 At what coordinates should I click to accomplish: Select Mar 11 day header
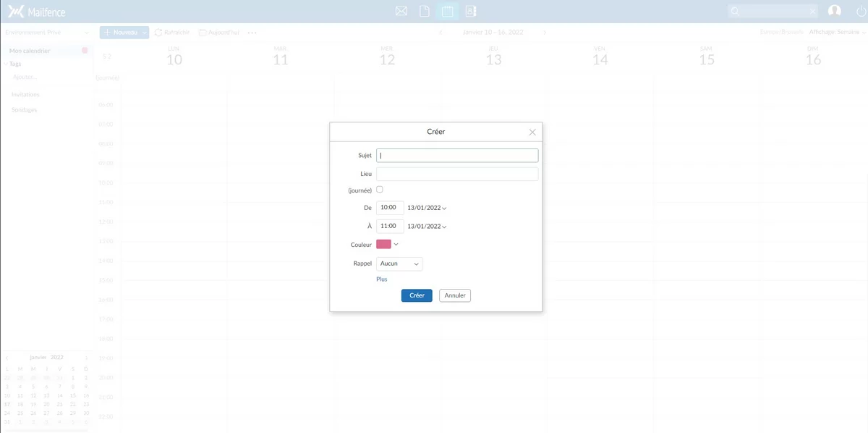tap(281, 56)
